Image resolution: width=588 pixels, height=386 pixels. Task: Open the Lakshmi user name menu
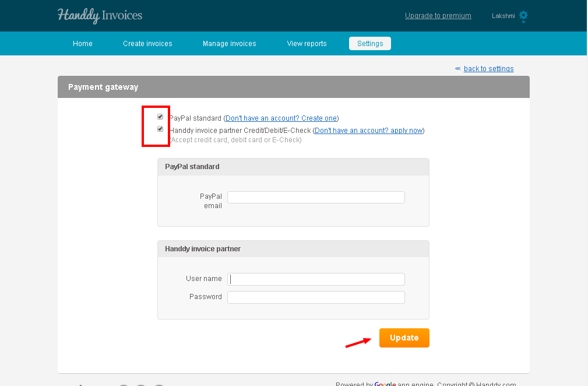[504, 16]
